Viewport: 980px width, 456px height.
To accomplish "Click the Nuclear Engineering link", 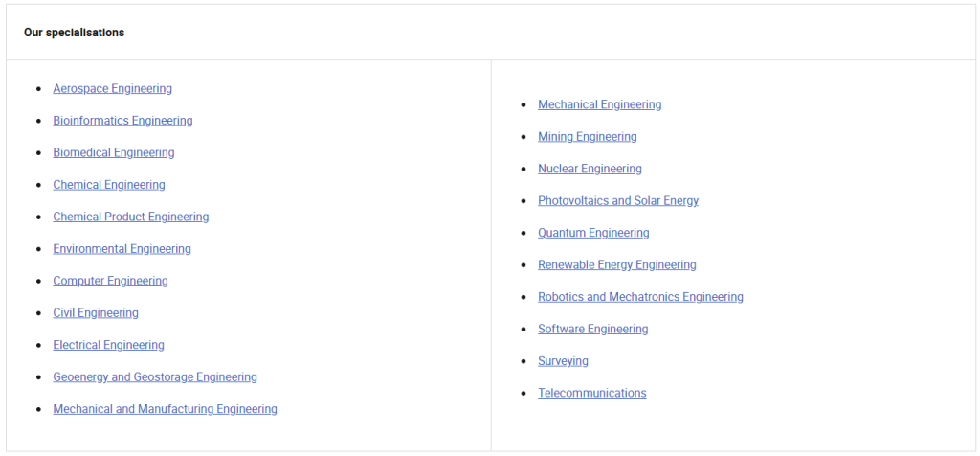I will point(590,170).
